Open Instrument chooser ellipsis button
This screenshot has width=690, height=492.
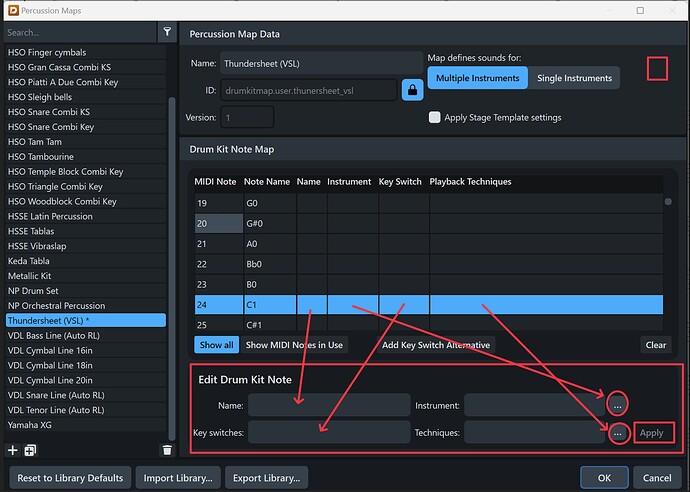tap(617, 405)
